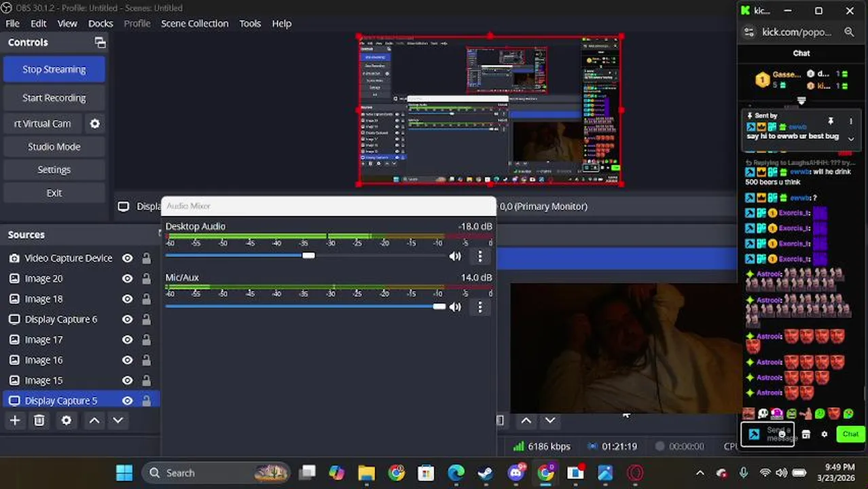Adjust Mic/Aux volume slider handle

coord(439,306)
